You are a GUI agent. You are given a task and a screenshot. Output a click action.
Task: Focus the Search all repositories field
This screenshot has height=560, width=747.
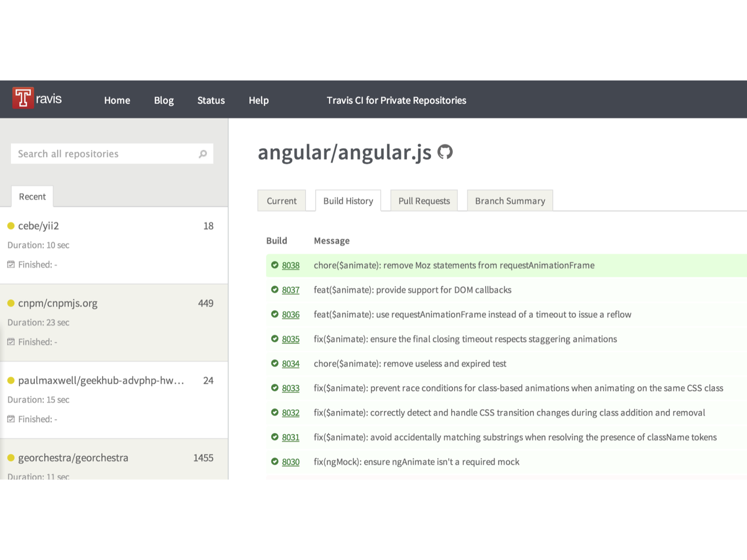(x=112, y=154)
